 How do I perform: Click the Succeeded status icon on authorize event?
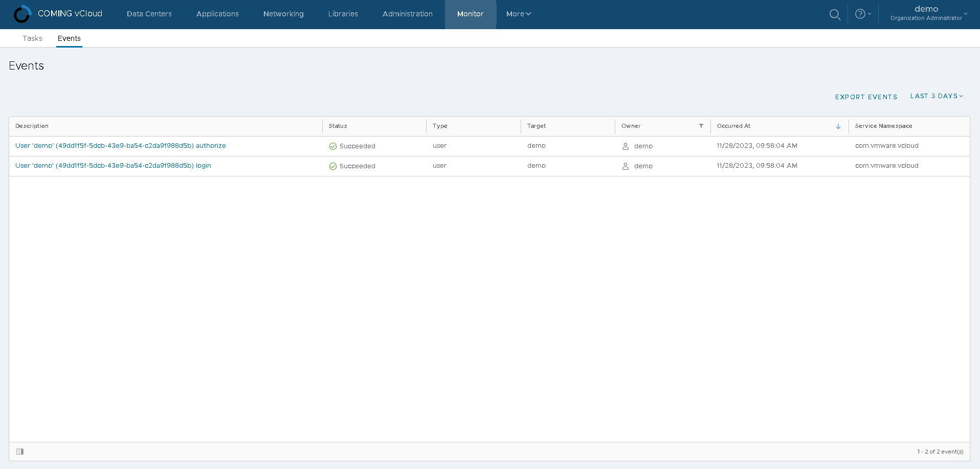[332, 146]
